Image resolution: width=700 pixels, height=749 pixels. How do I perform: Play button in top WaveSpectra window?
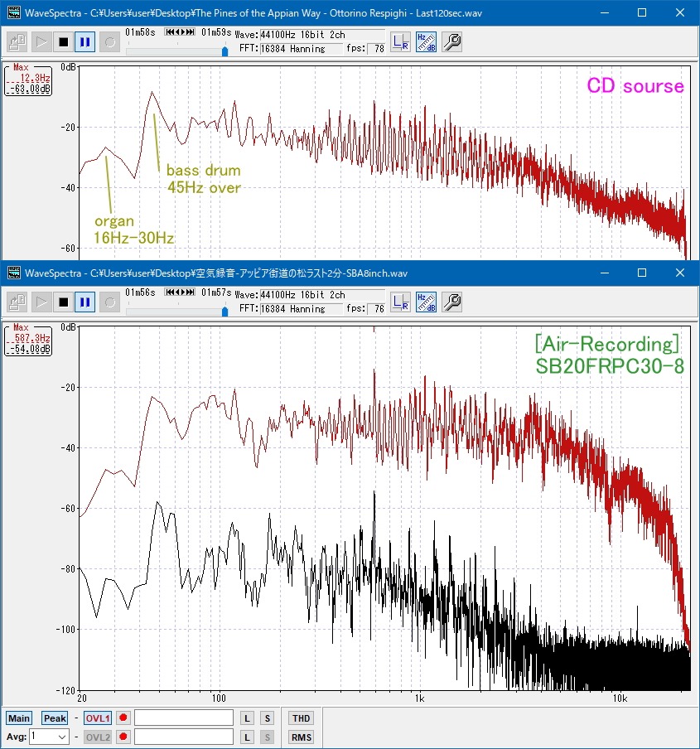tap(41, 42)
